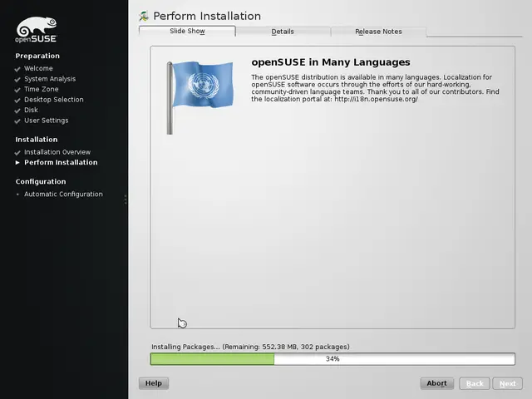Click the Configuration section heading
This screenshot has width=532, height=399.
point(41,181)
